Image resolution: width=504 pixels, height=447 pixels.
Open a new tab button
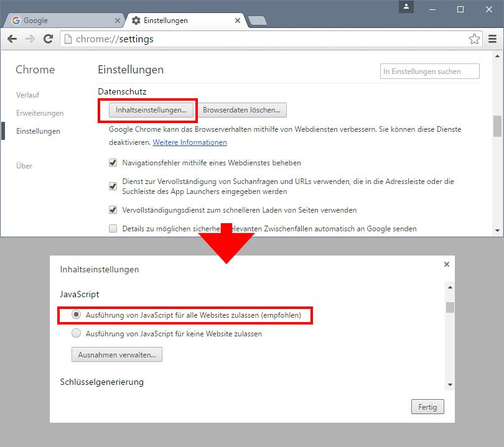(257, 21)
